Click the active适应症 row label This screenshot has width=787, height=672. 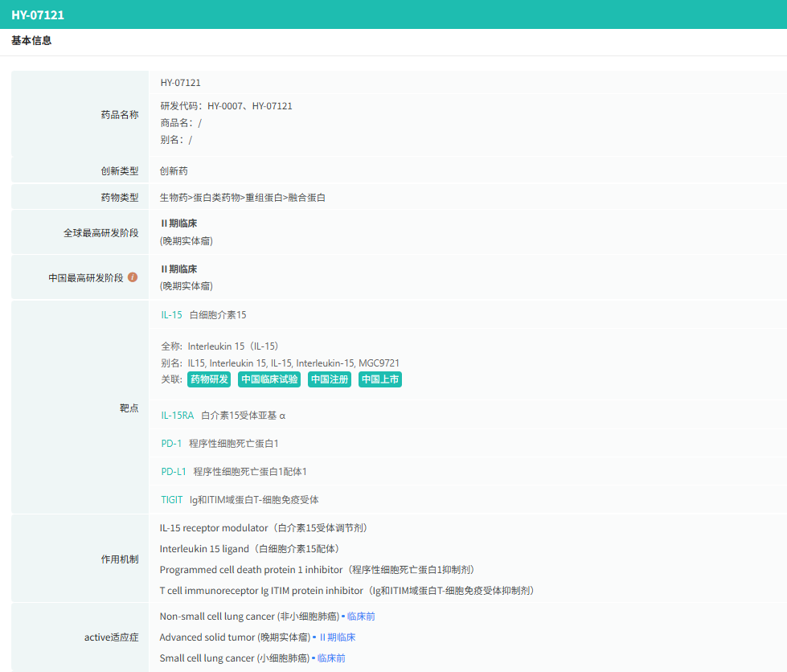112,637
